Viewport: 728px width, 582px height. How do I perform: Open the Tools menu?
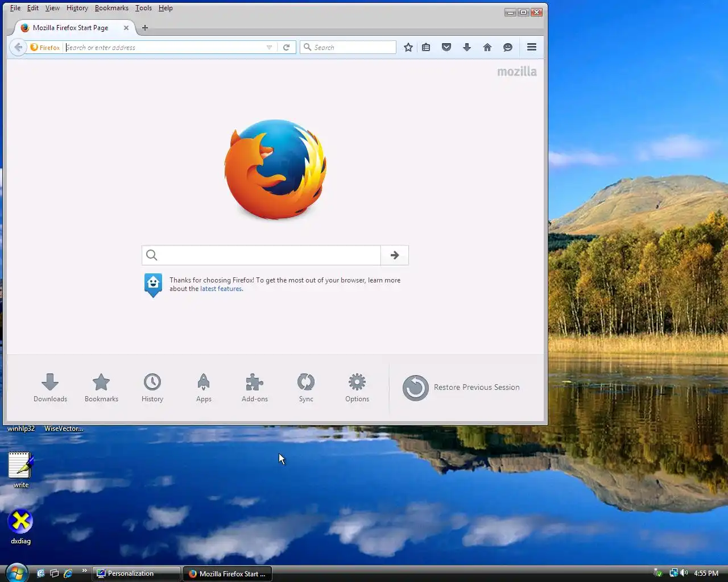(143, 8)
